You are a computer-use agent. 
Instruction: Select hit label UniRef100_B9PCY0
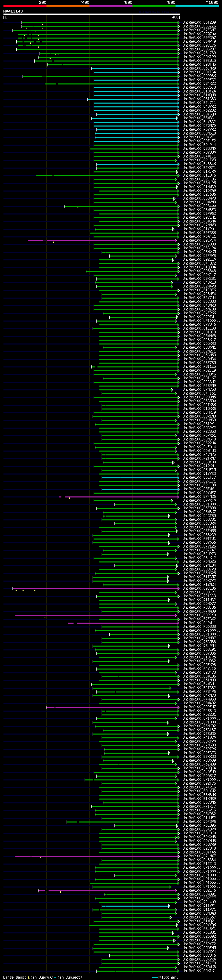coord(199,615)
